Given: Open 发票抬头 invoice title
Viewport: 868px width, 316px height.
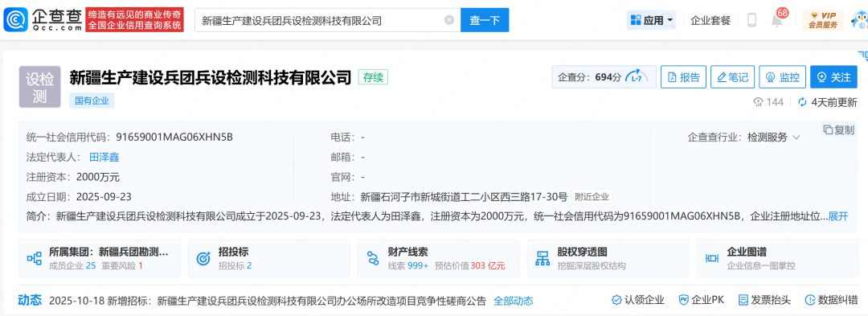Looking at the screenshot, I should tap(765, 301).
